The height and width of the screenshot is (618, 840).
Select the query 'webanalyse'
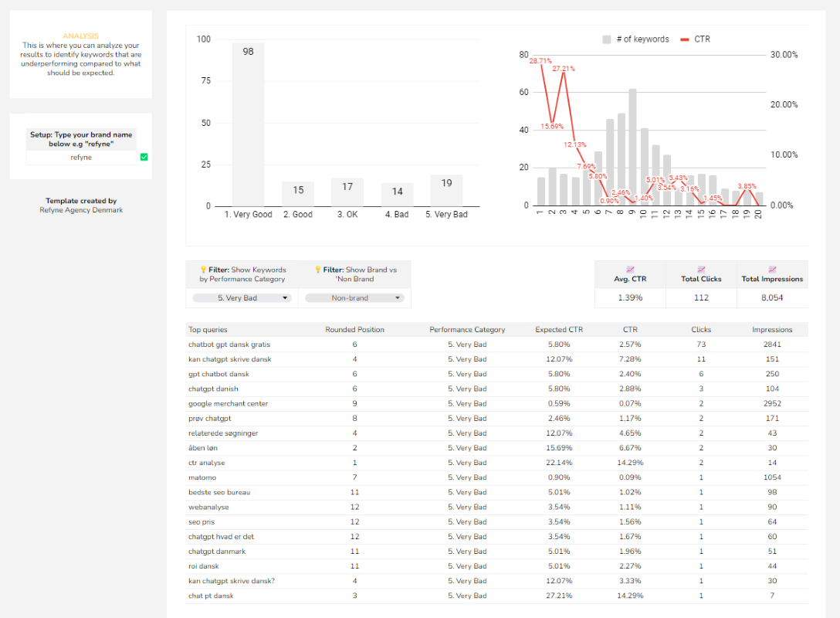(x=208, y=507)
